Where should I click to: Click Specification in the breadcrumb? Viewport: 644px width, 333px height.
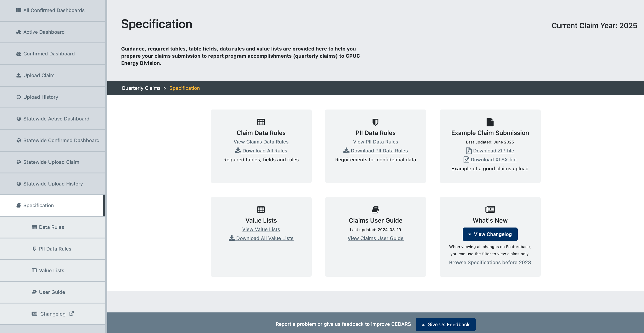pos(184,88)
